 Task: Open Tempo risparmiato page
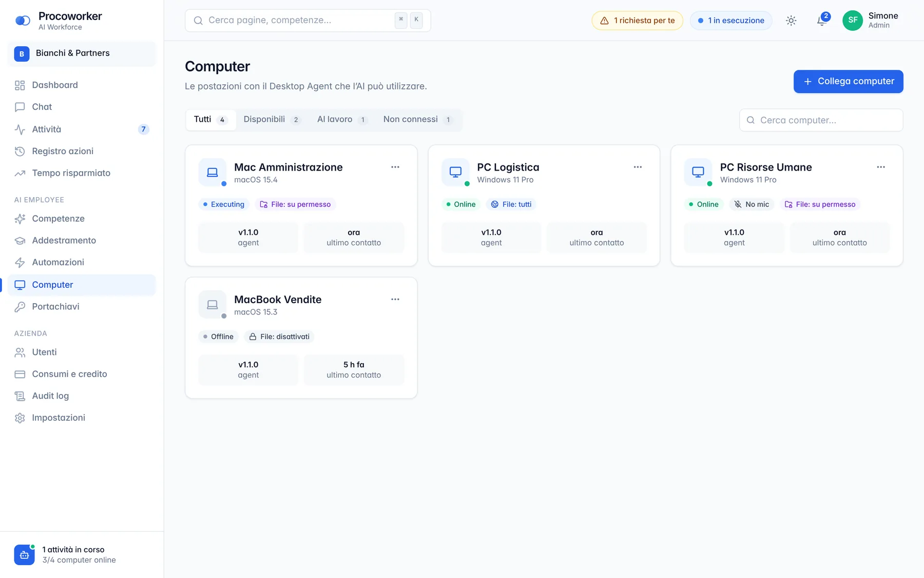pyautogui.click(x=82, y=173)
